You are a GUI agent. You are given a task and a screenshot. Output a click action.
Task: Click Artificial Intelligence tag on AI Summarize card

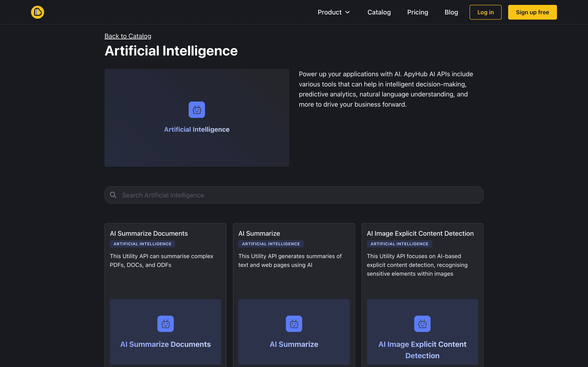coord(271,244)
